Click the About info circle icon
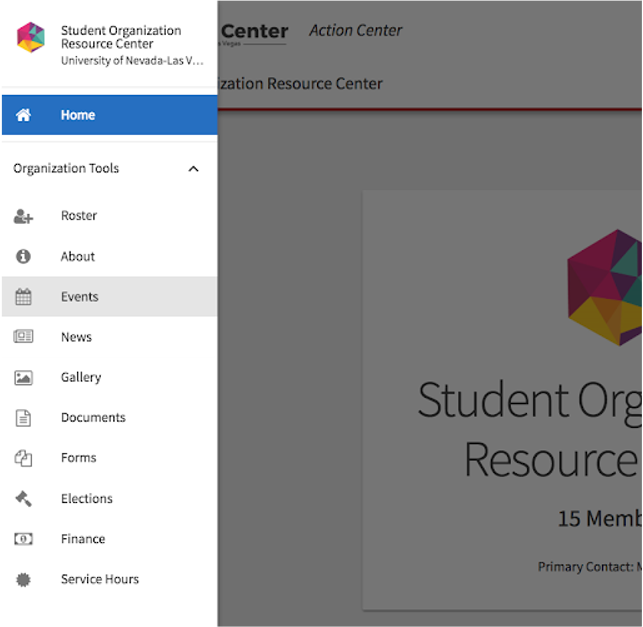Screen dimensions: 643x627 tap(23, 256)
